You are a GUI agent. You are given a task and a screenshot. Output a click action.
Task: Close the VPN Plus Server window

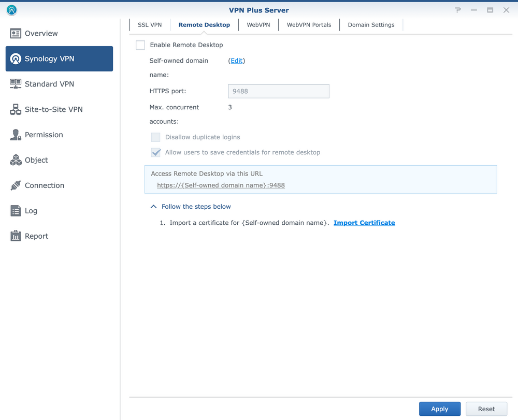506,10
